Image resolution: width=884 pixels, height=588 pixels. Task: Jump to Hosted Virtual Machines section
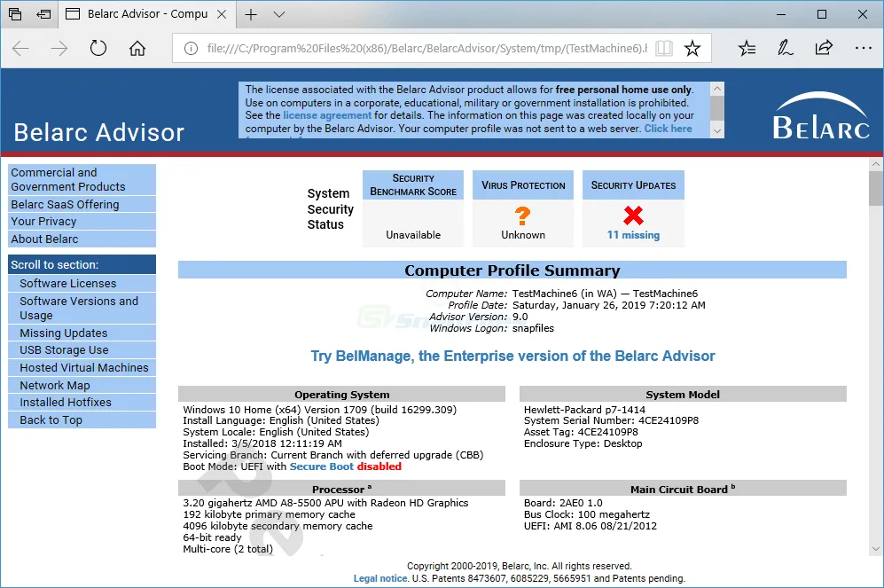(x=82, y=367)
